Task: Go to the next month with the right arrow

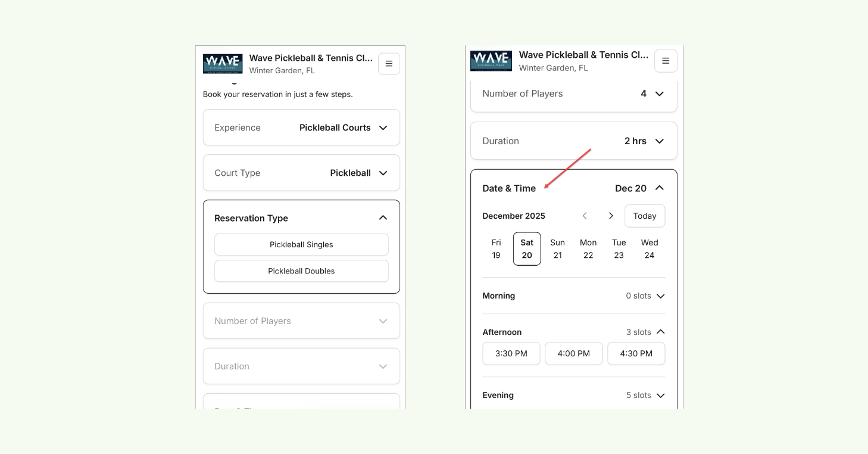Action: [x=611, y=216]
